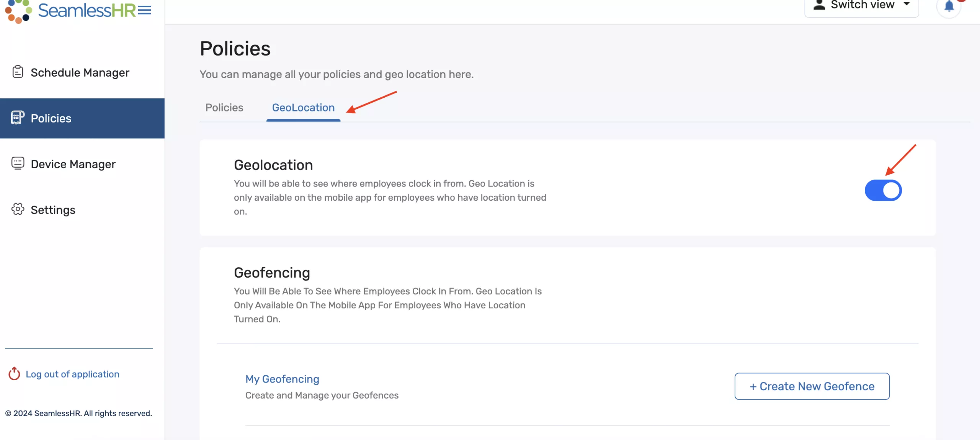This screenshot has width=980, height=440.
Task: Click Log out of application link
Action: coord(72,374)
